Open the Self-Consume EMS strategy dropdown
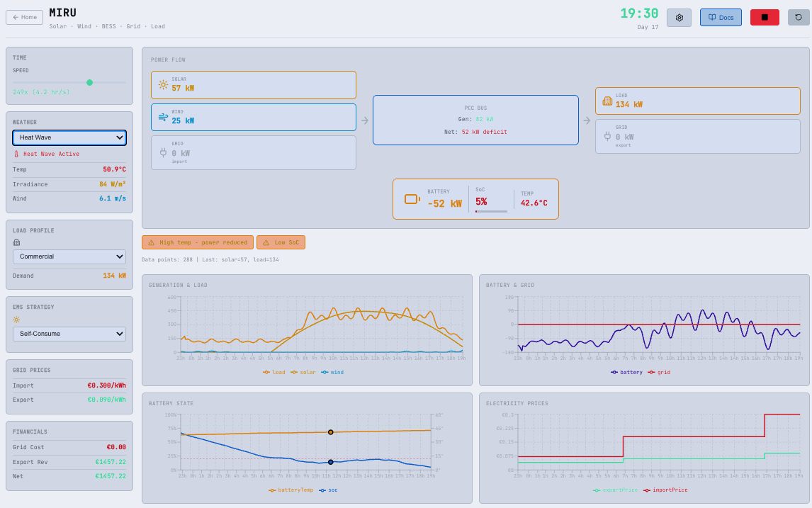The image size is (812, 508). 69,334
